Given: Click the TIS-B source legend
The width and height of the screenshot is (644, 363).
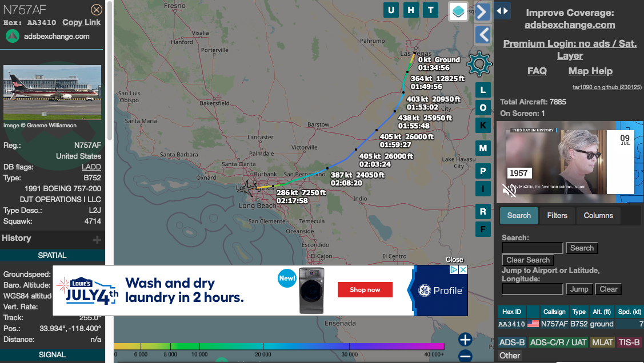Looking at the screenshot, I should 629,342.
